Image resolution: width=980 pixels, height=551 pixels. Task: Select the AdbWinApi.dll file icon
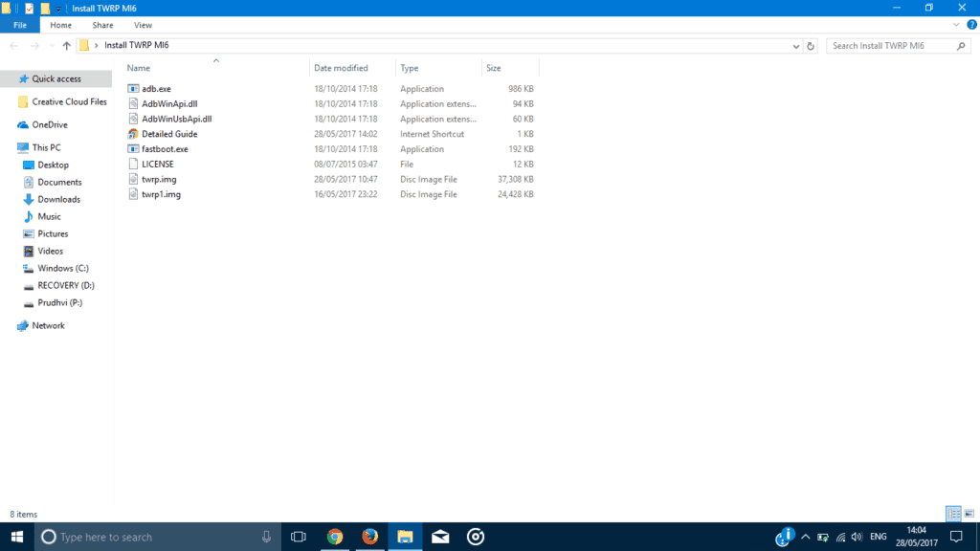[133, 103]
